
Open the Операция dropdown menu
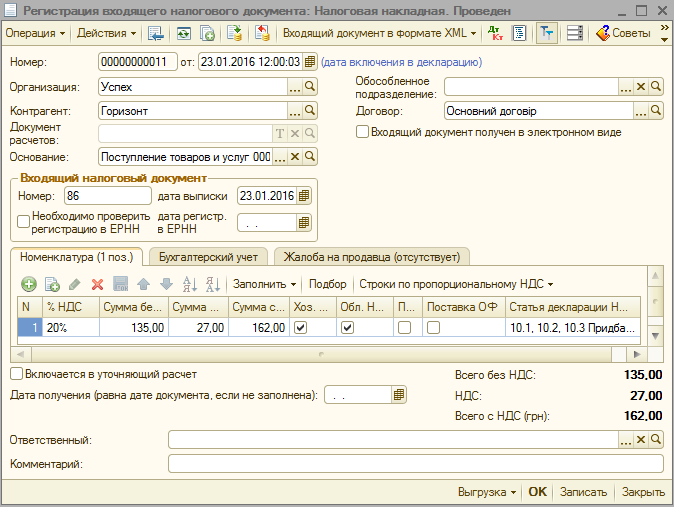(x=35, y=33)
